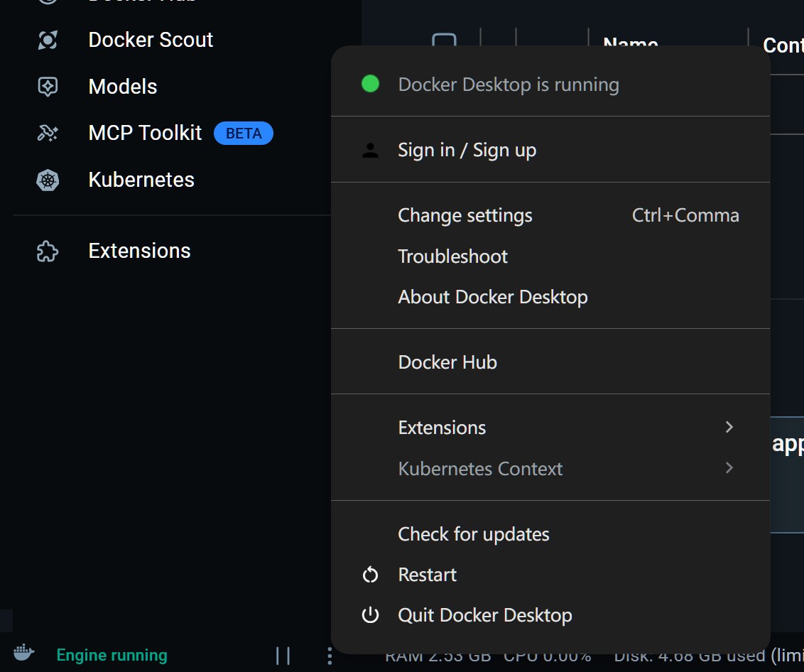
Task: Open the Extensions menu entry
Action: click(x=550, y=428)
